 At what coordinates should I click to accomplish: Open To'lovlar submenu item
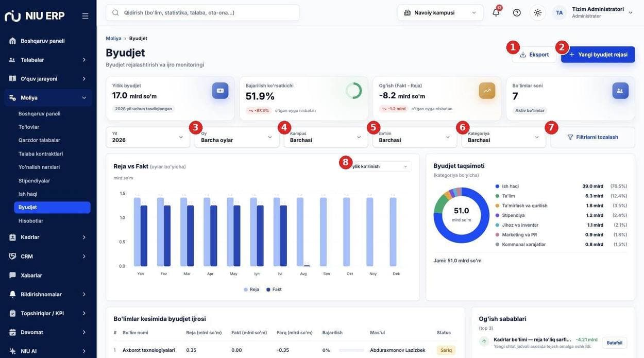(29, 127)
